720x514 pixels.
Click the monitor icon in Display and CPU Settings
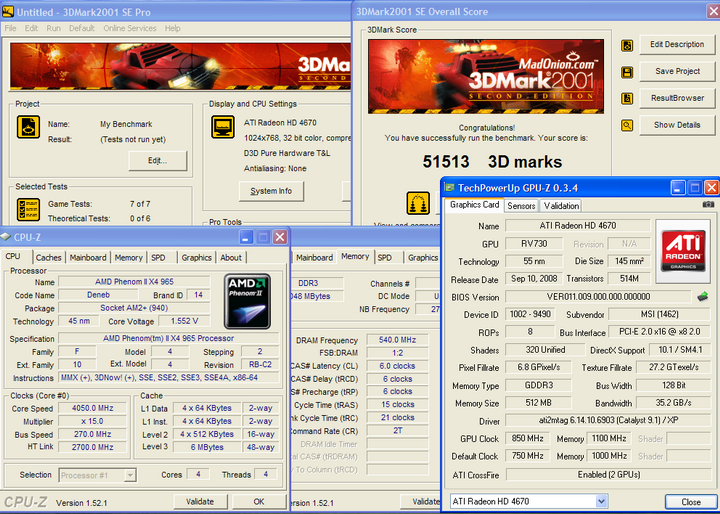point(223,127)
